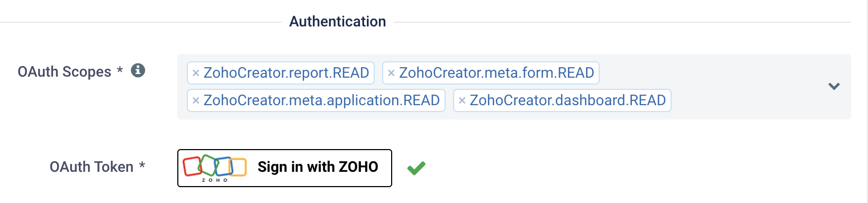Select the ZohoCreator.dashboard.READ tag label
Image resolution: width=868 pixels, height=203 pixels.
568,100
